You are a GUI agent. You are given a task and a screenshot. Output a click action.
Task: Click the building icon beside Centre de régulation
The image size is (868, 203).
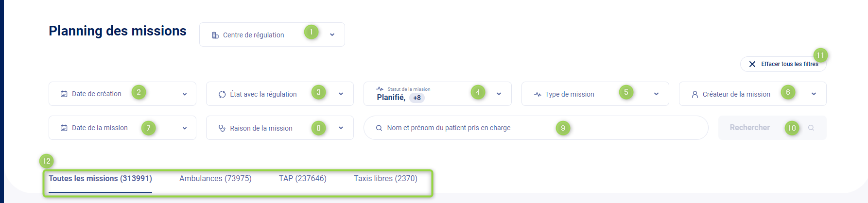point(215,35)
